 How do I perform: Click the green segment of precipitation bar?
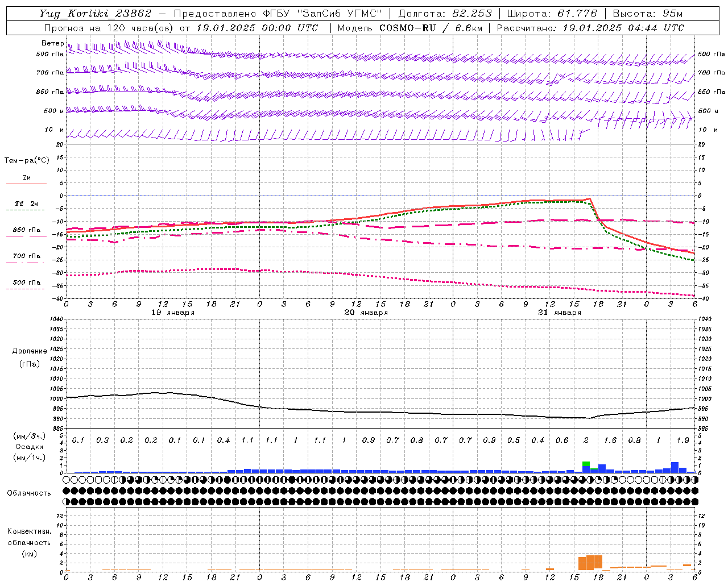point(586,464)
